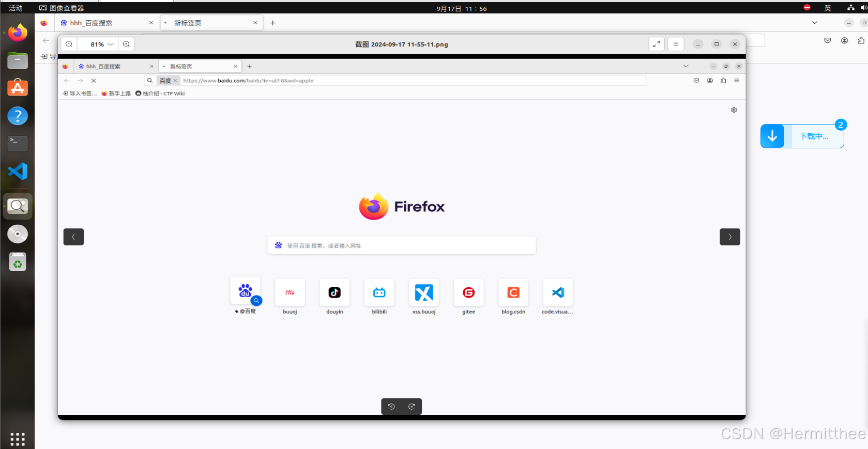Viewport: 868px width, 449px height.
Task: Enter fullscreen mode in the image viewer
Action: [x=656, y=44]
